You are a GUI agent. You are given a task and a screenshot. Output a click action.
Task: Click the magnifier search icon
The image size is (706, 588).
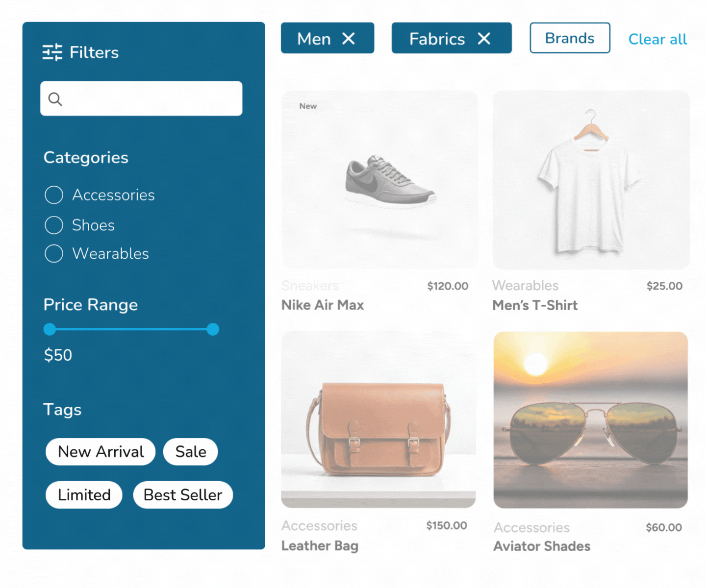55,99
